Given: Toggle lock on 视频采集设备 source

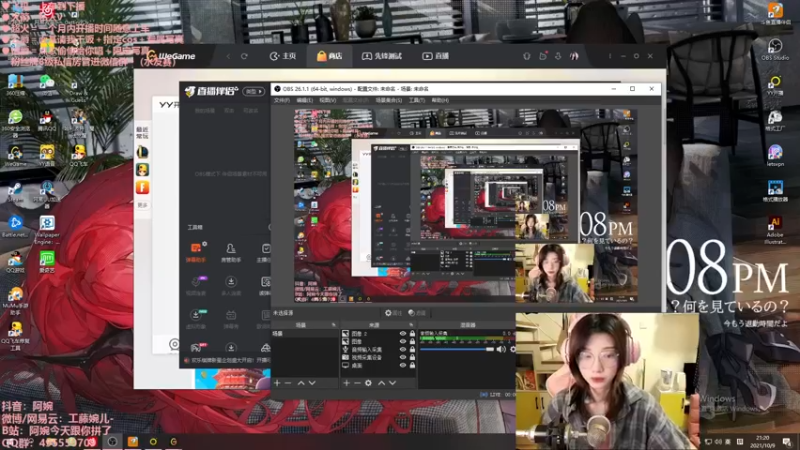Looking at the screenshot, I should pyautogui.click(x=412, y=358).
